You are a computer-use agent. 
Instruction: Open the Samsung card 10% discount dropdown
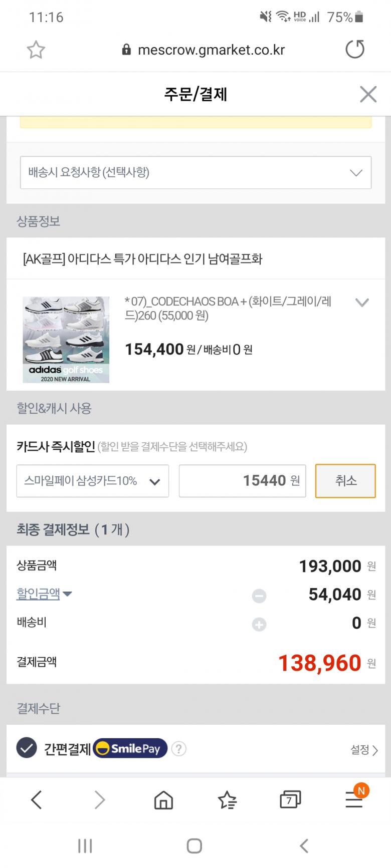coord(93,481)
